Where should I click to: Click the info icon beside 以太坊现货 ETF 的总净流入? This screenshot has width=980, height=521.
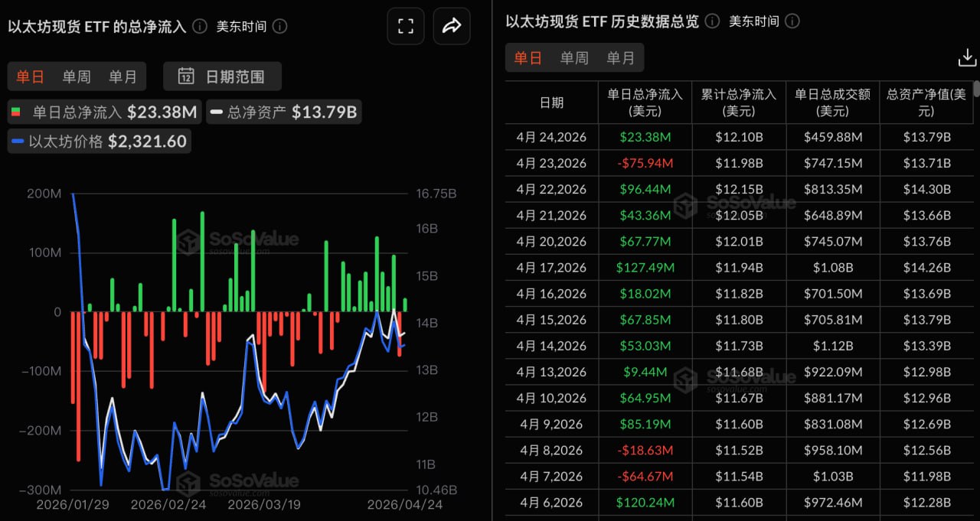click(x=198, y=26)
